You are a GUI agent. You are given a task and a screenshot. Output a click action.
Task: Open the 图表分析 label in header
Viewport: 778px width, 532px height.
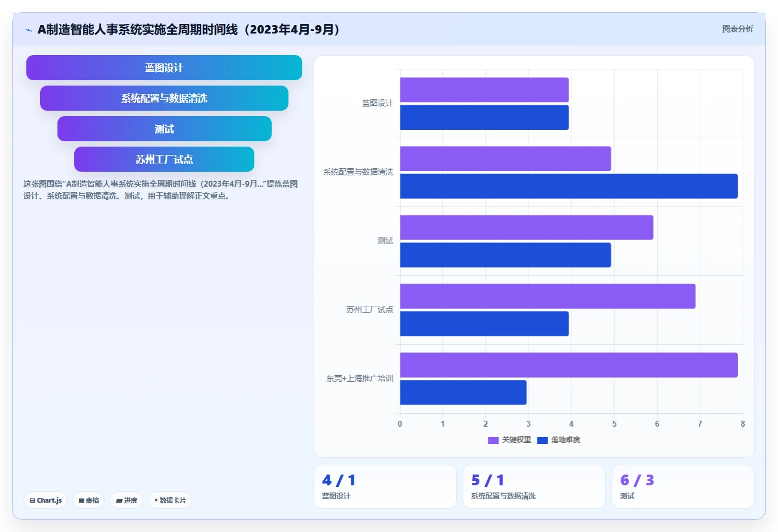[738, 29]
